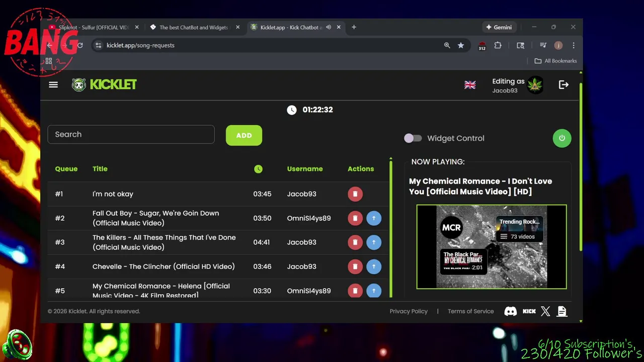
Task: Bookmark the page with star icon
Action: point(461,45)
